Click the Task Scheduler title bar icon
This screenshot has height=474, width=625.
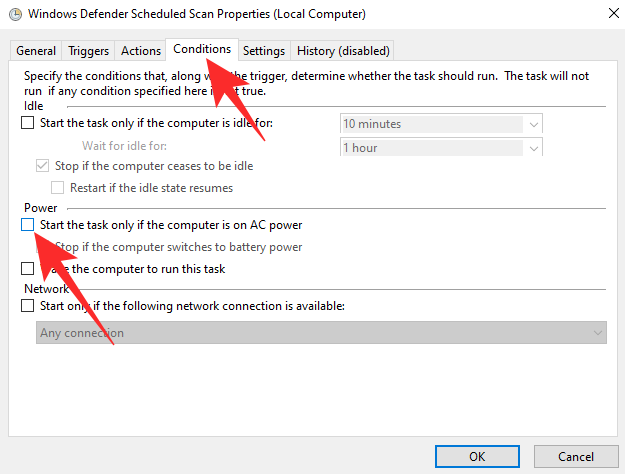pos(11,14)
